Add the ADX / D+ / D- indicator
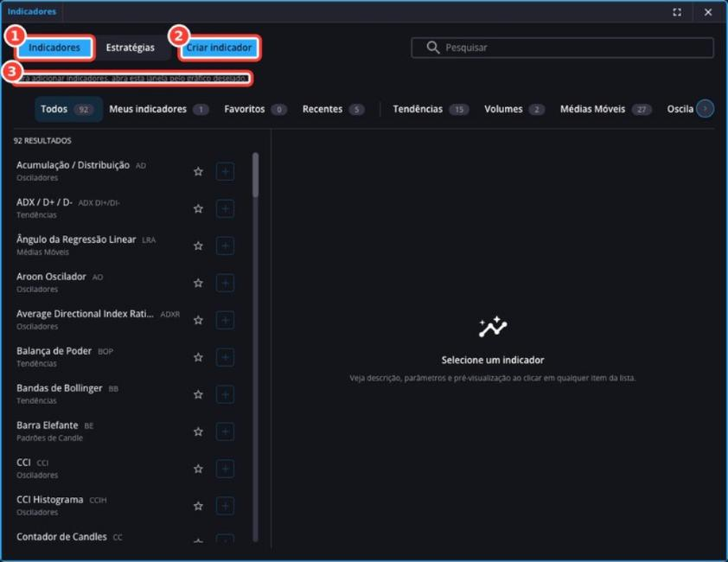 coord(225,208)
